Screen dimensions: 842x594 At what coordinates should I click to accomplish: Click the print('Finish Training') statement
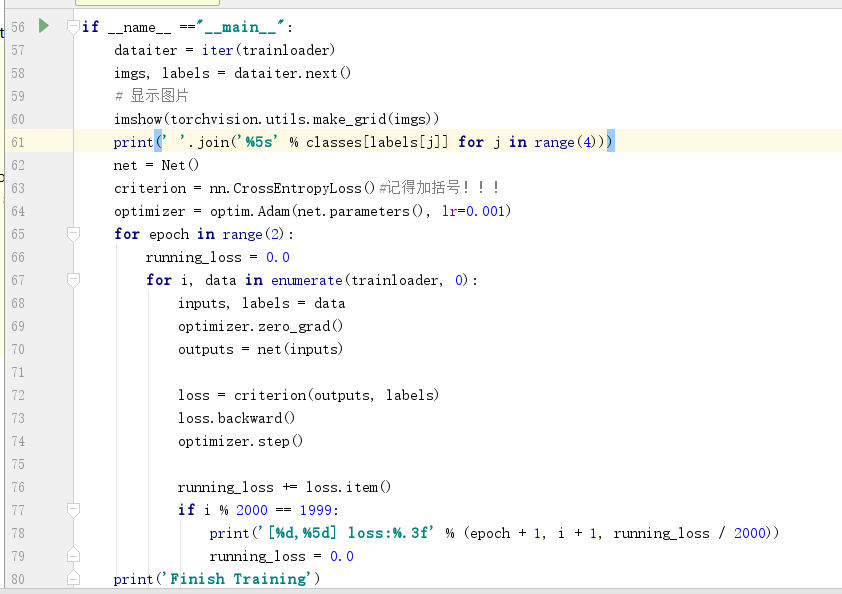pos(217,578)
